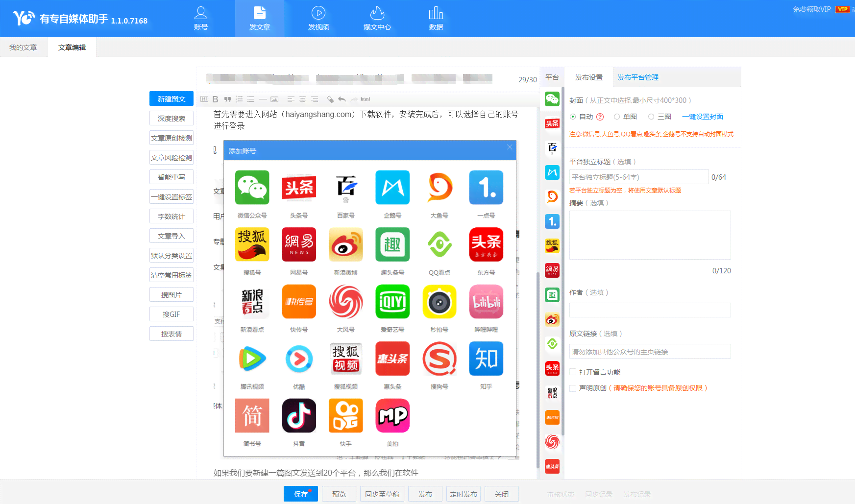Choose the 新浪看点 icon

pyautogui.click(x=252, y=301)
